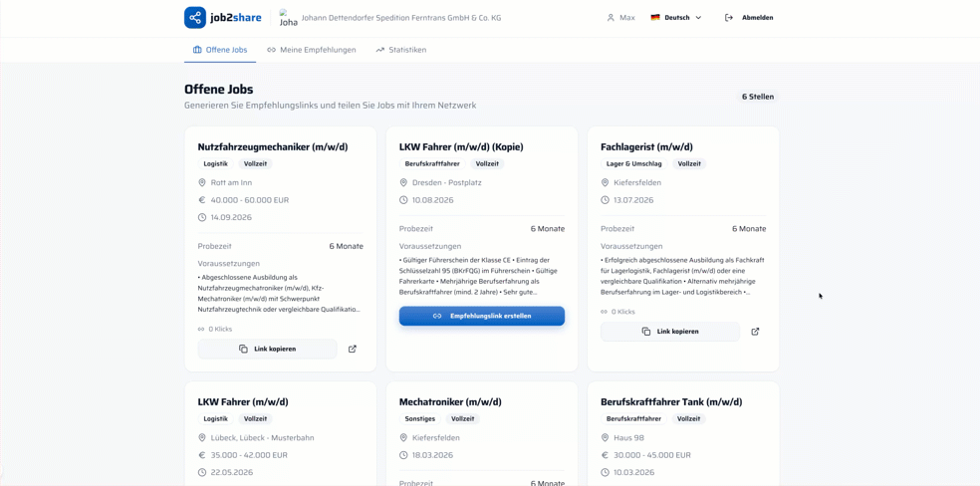Viewport: 980px width, 486px height.
Task: Click the job2share share logo icon
Action: click(195, 18)
